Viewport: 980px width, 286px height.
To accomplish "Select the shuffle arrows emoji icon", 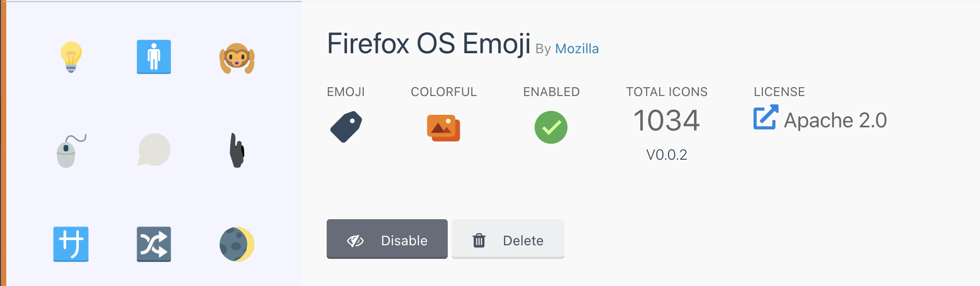I will pos(154,244).
